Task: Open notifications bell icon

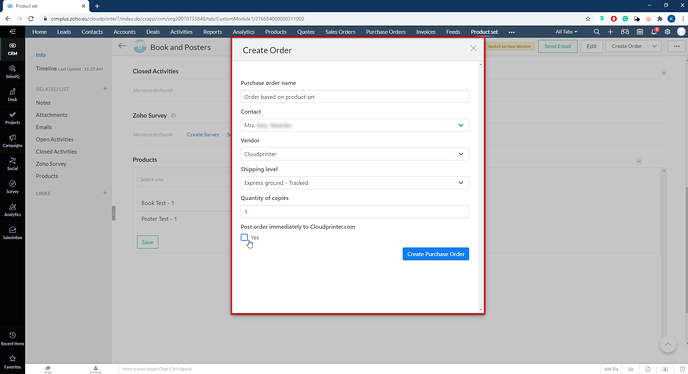Action: 654,32
